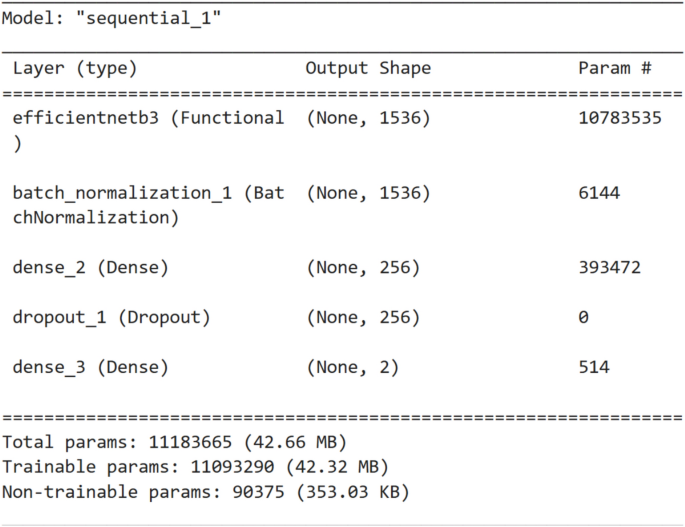Viewport: 685px width, 527px height.
Task: Select the dropout_1 (Dropout) layer name
Action: pos(111,318)
